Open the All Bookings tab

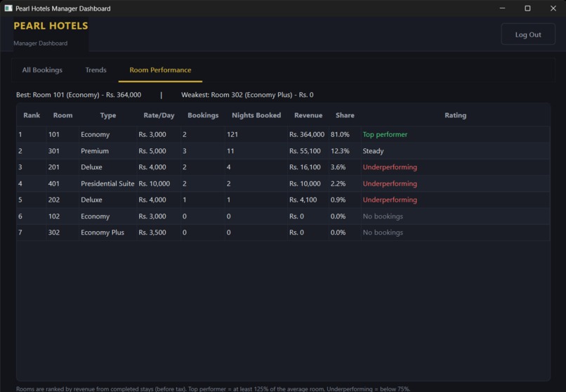click(x=42, y=70)
